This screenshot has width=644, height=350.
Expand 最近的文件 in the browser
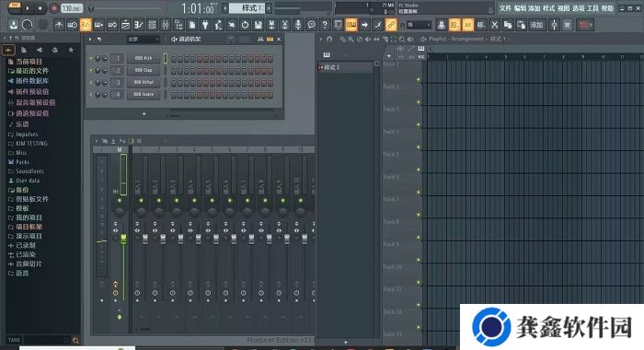click(x=32, y=71)
